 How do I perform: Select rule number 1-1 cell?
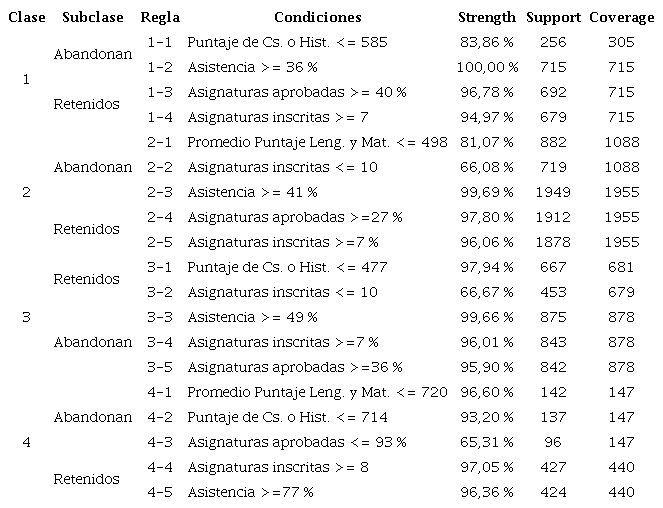pyautogui.click(x=160, y=43)
